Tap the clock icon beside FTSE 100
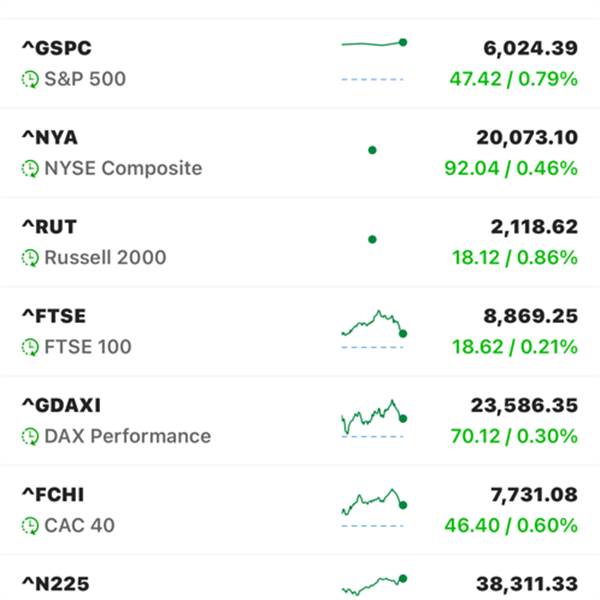 [x=30, y=347]
